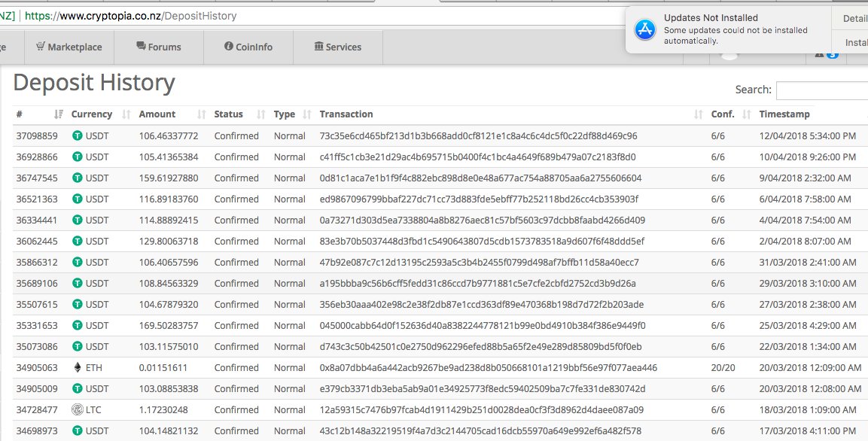Click amount 129.80063718
Screen dimensions: 868x441
pos(169,241)
